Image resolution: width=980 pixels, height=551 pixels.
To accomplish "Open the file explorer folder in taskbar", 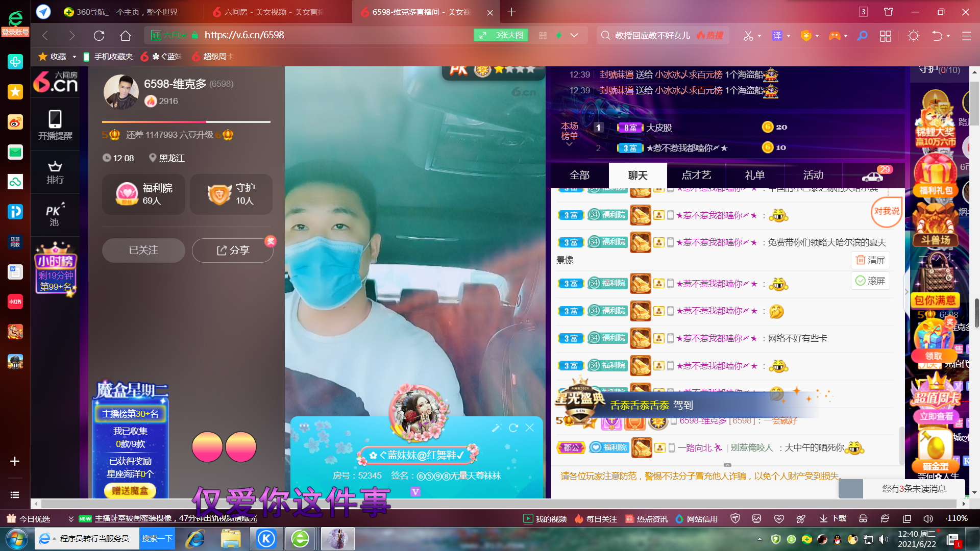I will coord(231,539).
